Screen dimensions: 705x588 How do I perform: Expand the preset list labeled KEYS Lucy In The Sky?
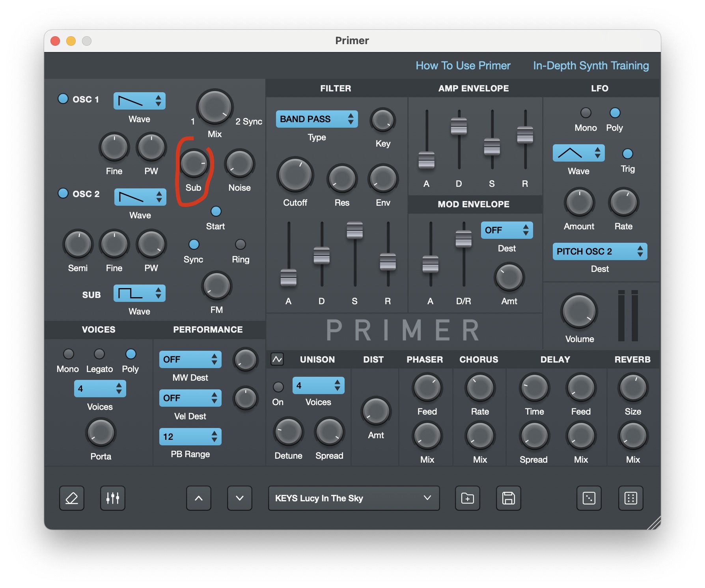pos(353,498)
